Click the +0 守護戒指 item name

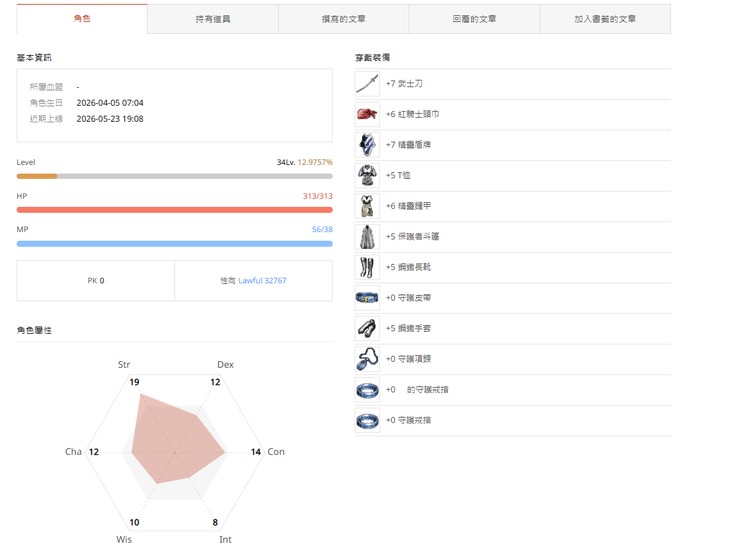pos(408,420)
